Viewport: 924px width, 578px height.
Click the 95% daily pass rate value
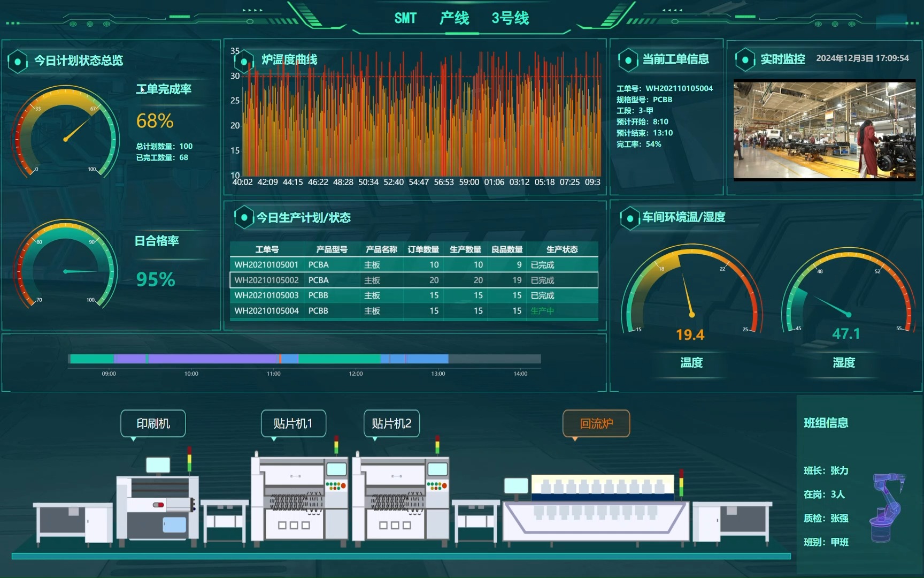click(156, 279)
